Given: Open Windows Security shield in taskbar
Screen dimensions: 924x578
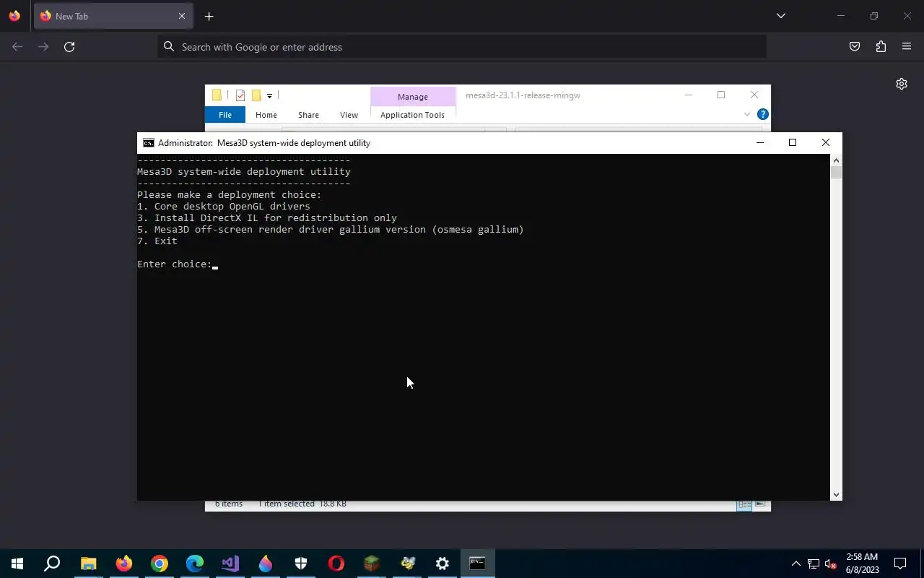Looking at the screenshot, I should pyautogui.click(x=300, y=564).
